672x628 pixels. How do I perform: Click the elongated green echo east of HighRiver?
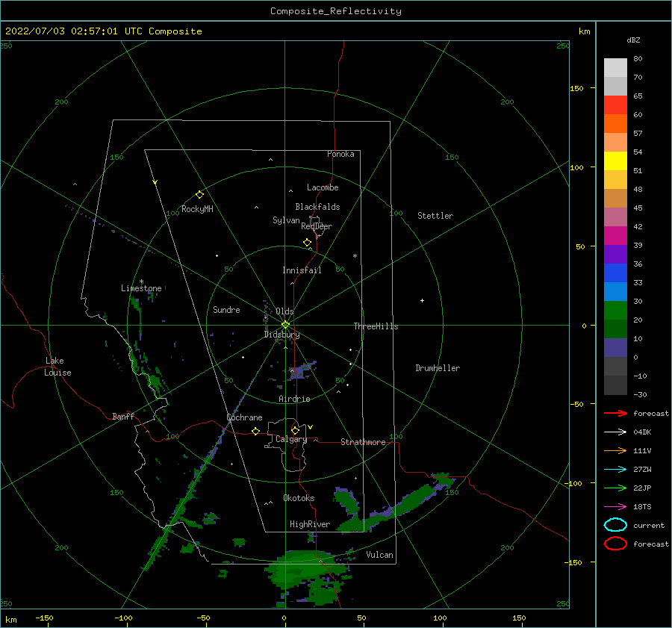(396, 506)
